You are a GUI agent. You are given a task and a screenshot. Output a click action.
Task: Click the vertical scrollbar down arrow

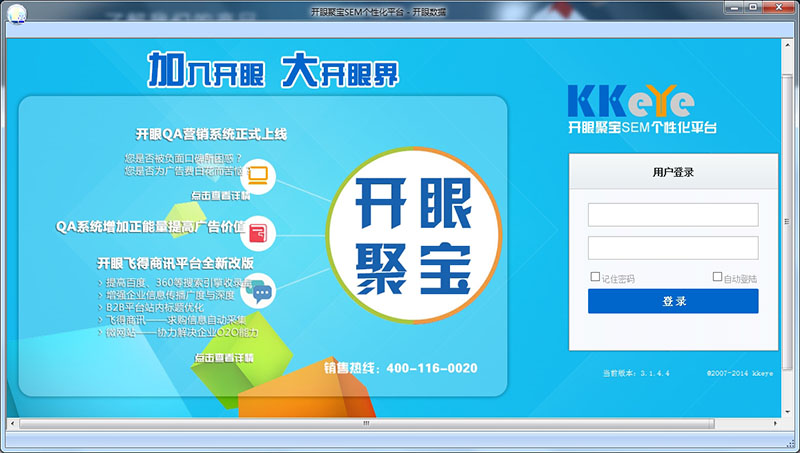[x=787, y=412]
